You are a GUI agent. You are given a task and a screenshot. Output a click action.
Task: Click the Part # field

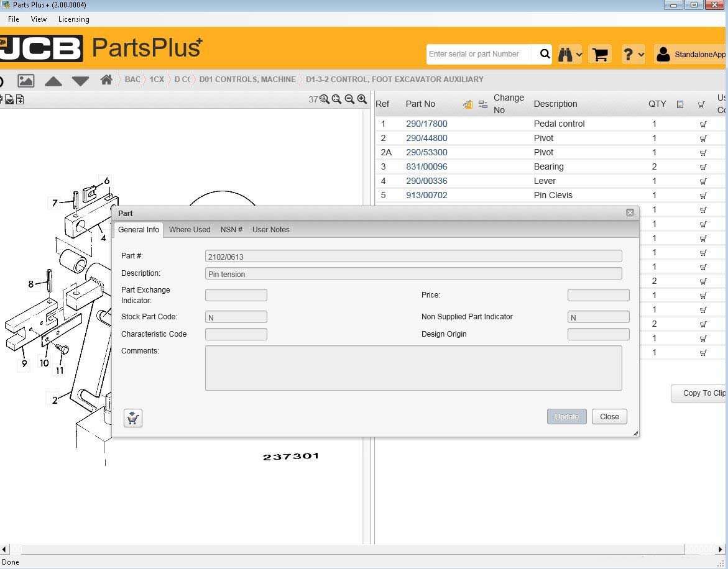(413, 257)
